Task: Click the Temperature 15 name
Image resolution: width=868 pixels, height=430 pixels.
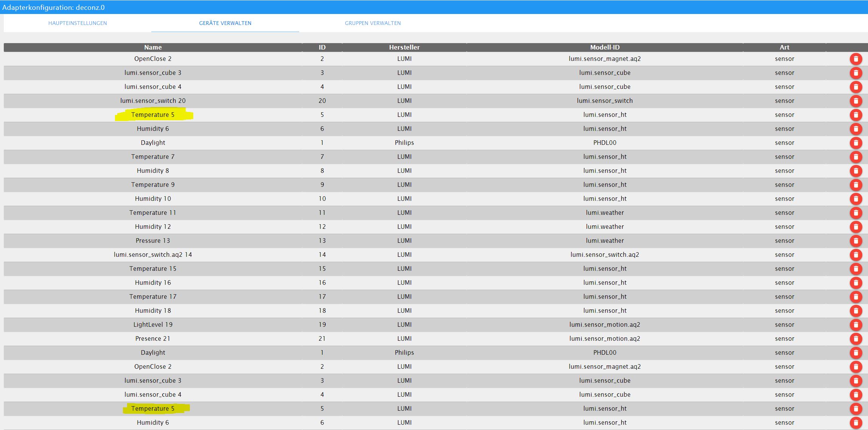Action: coord(153,269)
